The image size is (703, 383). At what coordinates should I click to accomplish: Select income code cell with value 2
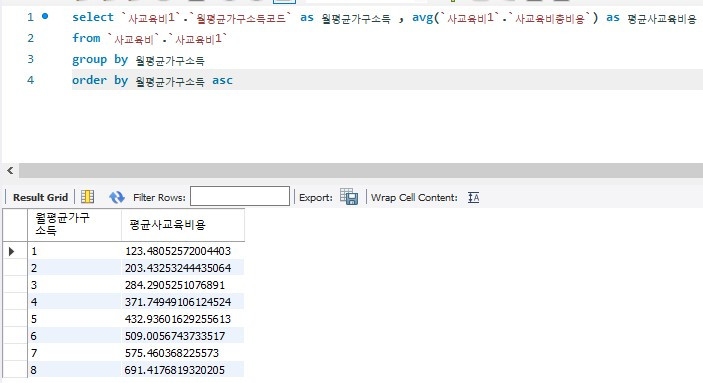coord(74,268)
